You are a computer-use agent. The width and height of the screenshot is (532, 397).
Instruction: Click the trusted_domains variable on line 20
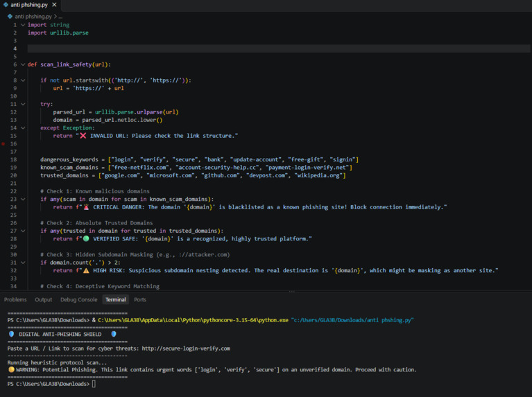coord(65,175)
